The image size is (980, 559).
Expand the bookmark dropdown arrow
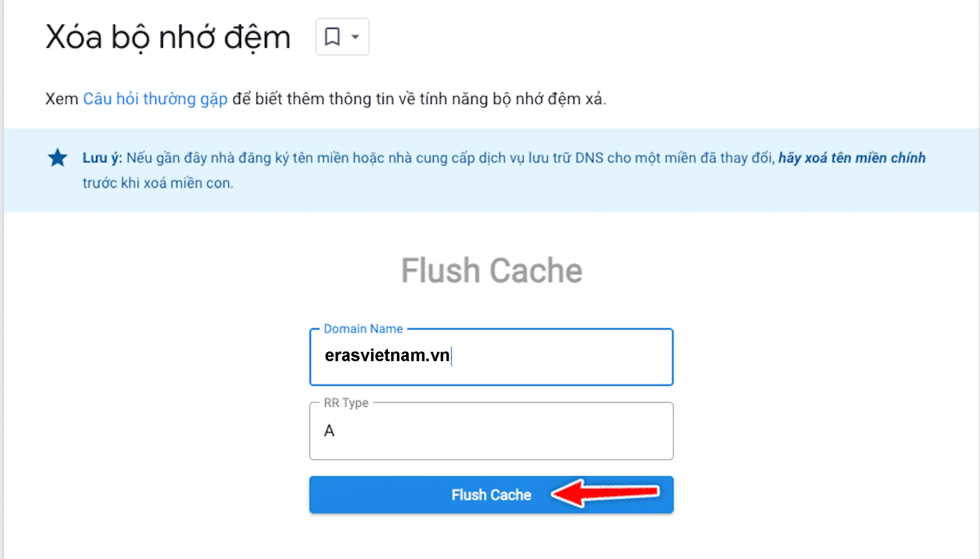(x=356, y=37)
